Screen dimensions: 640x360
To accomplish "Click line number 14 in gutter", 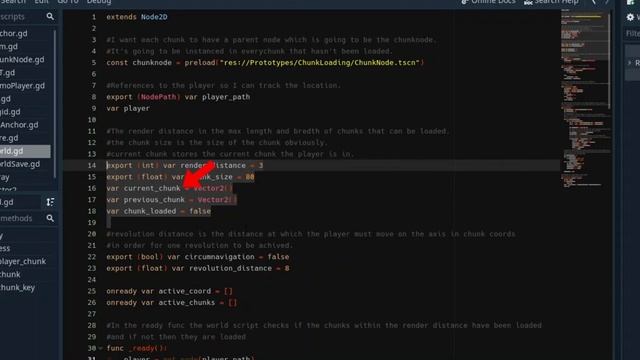I will coord(92,165).
